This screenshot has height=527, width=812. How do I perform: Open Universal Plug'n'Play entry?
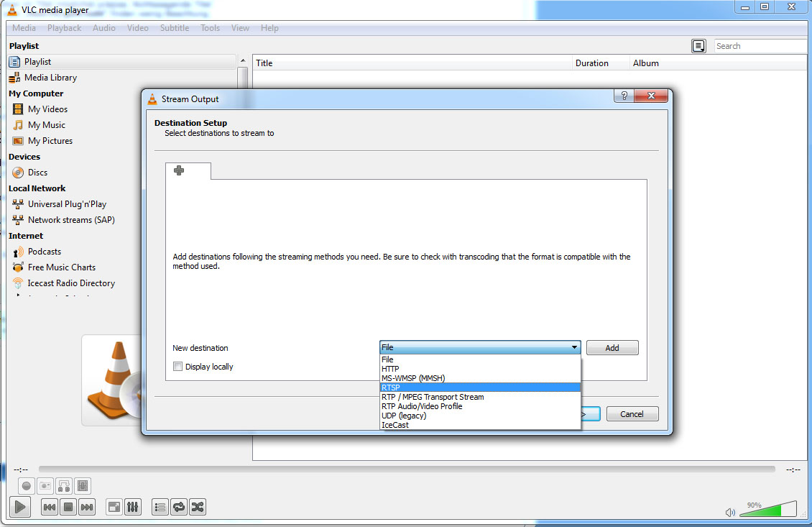pyautogui.click(x=67, y=204)
